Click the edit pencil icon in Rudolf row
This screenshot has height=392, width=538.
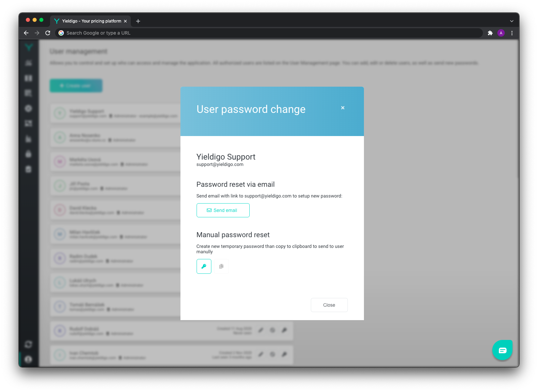tap(261, 330)
